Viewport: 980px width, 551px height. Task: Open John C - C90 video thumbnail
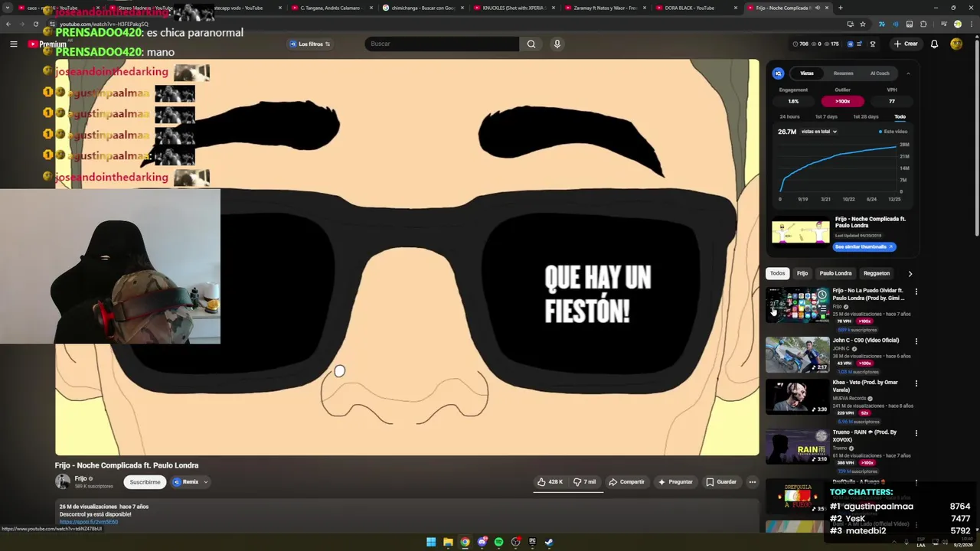pyautogui.click(x=798, y=354)
